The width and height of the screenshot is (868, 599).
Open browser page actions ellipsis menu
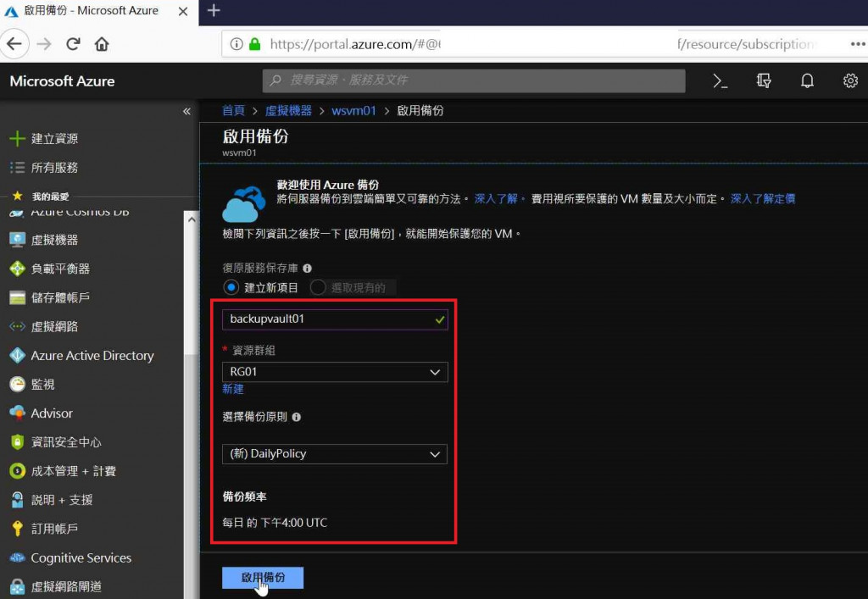point(858,44)
